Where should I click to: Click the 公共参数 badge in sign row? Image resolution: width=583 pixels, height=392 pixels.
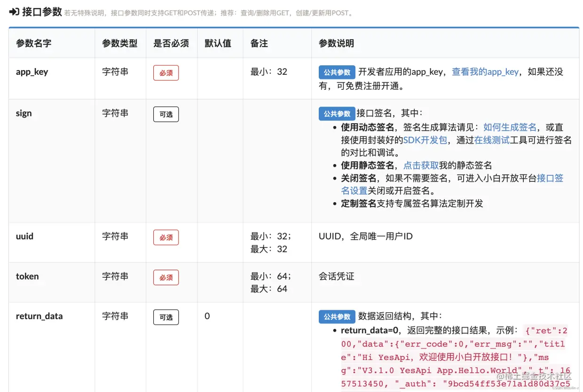pyautogui.click(x=337, y=114)
